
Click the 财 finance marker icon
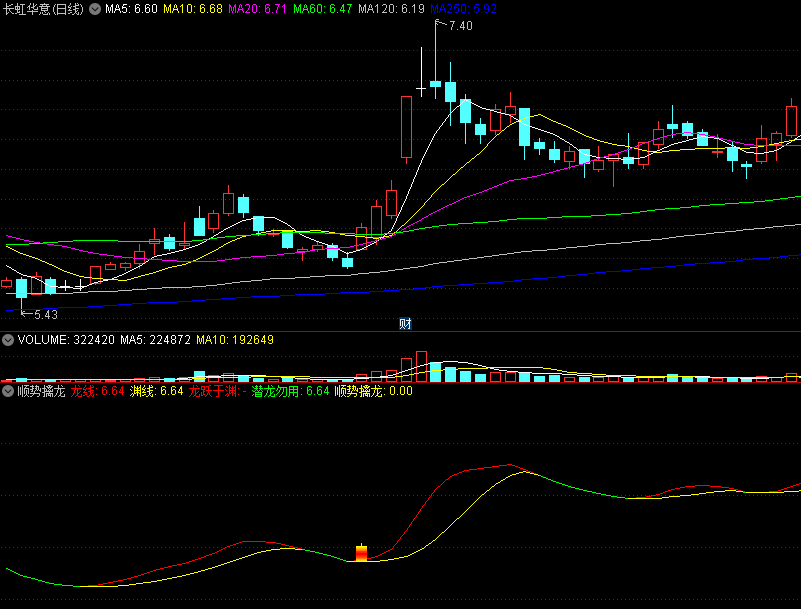405,323
